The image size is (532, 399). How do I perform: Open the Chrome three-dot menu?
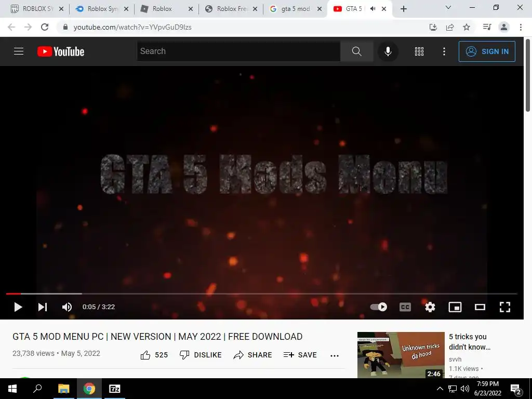coord(521,27)
